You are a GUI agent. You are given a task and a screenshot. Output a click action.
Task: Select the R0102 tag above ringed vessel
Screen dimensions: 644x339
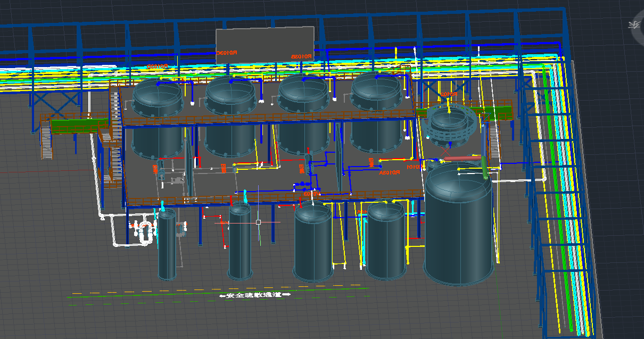[449, 94]
